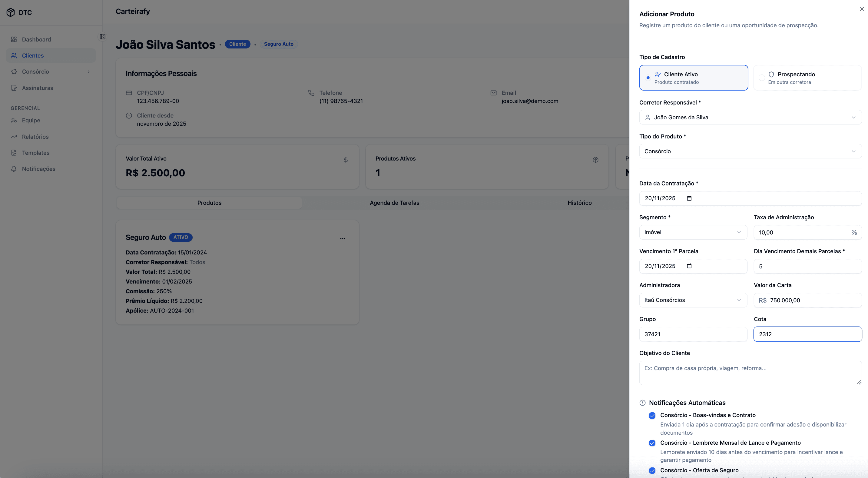The image size is (868, 478).
Task: Click the Seguro Auto three-dots menu
Action: pyautogui.click(x=342, y=238)
